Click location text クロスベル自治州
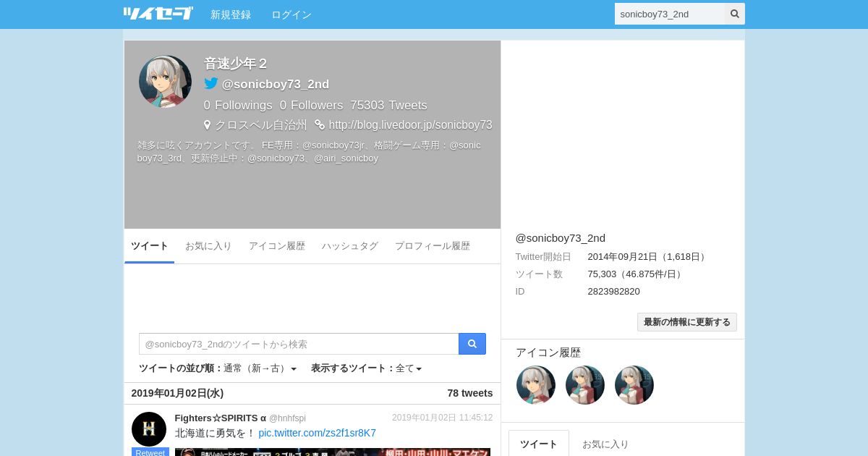This screenshot has width=868, height=456. pyautogui.click(x=261, y=124)
